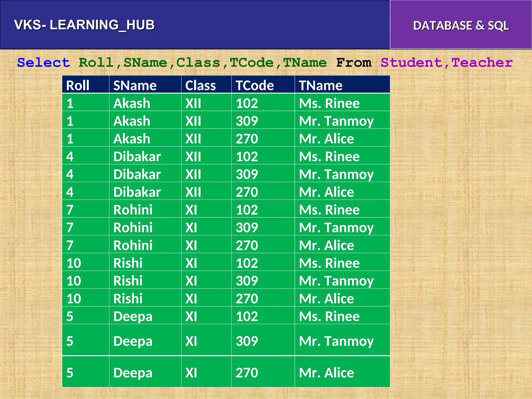Click Mr. Tanmoy in the Deepa row
Image resolution: width=532 pixels, height=399 pixels.
coord(336,341)
